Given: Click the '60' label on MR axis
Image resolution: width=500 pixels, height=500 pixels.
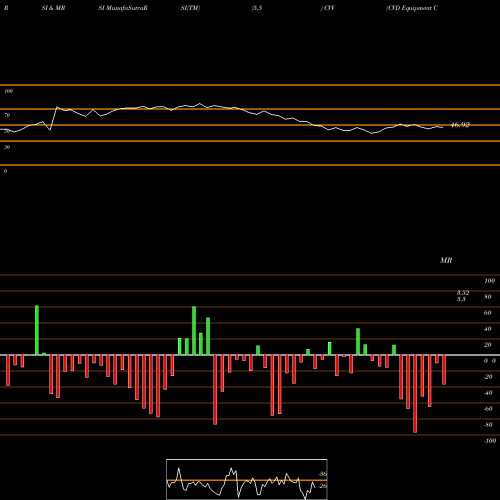Looking at the screenshot, I should tap(488, 313).
